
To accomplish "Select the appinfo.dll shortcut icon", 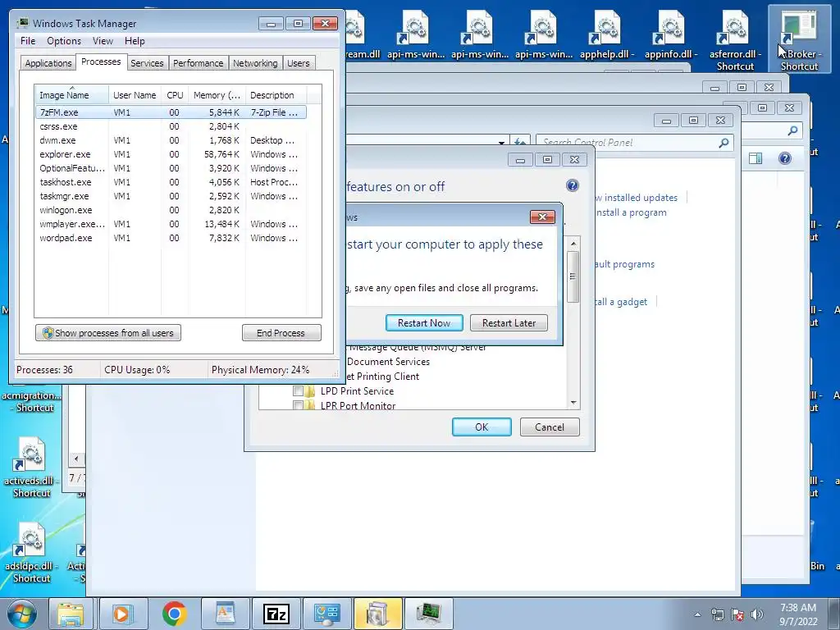I will [671, 34].
